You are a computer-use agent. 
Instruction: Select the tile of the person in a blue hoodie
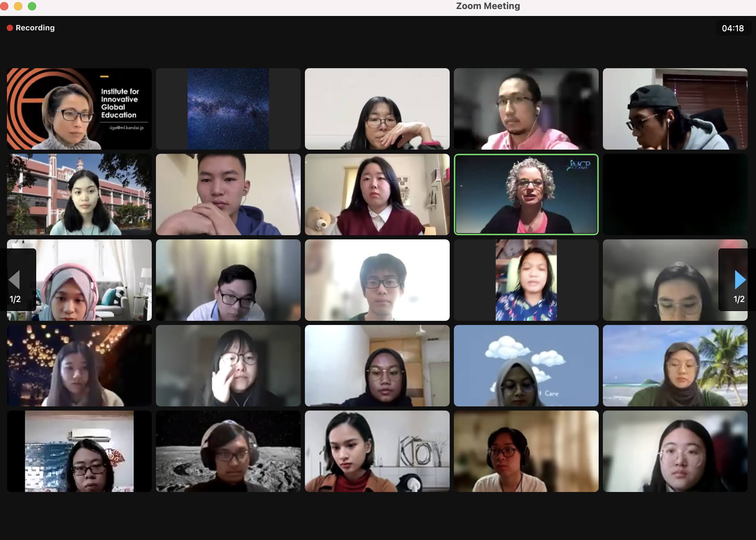click(x=228, y=194)
